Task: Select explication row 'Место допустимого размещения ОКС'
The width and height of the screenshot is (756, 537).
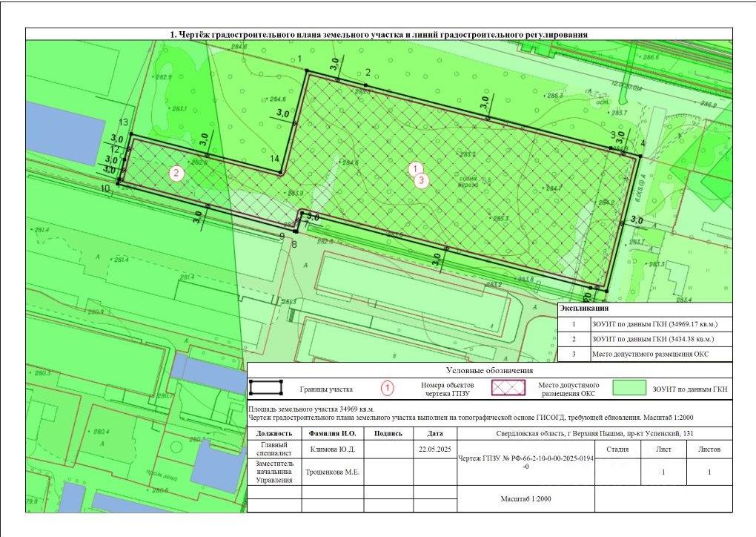Action: coord(645,354)
